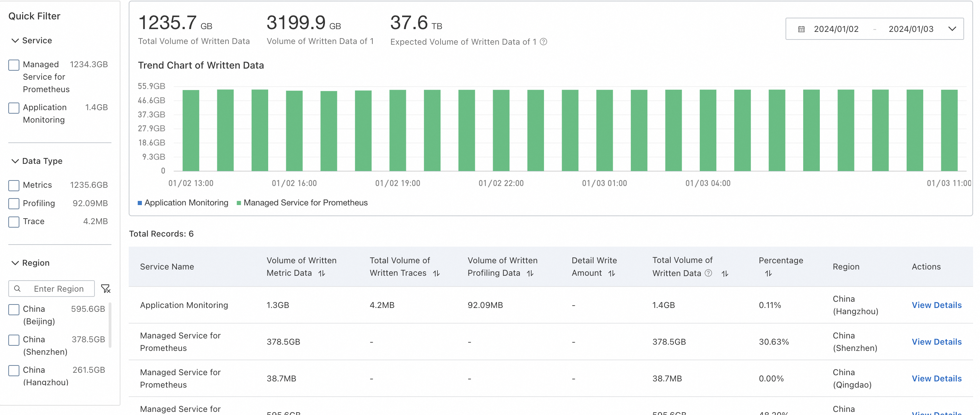
Task: Click the region list scrollbar
Action: [110, 325]
